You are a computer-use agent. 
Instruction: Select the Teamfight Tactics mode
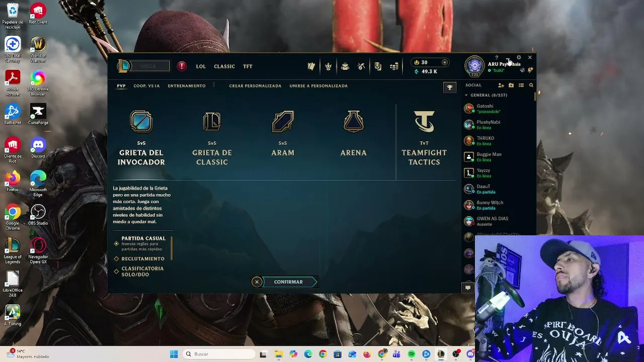(x=424, y=138)
